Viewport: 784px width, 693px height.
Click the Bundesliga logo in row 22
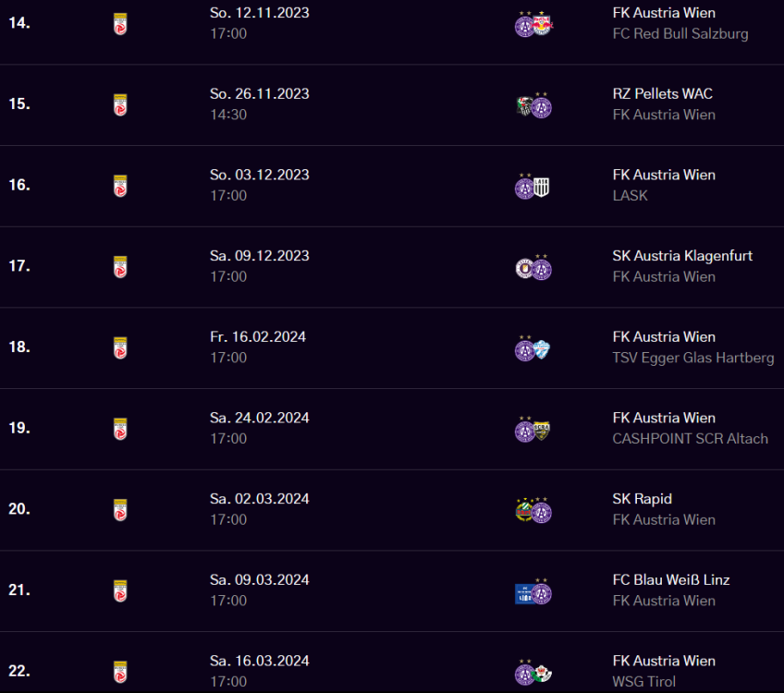point(119,672)
